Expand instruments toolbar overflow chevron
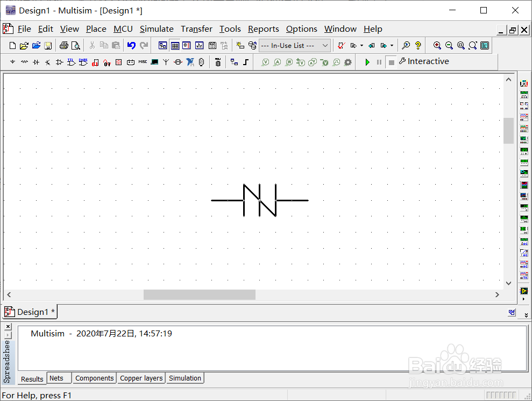Viewport: 532px width, 401px height. click(526, 315)
